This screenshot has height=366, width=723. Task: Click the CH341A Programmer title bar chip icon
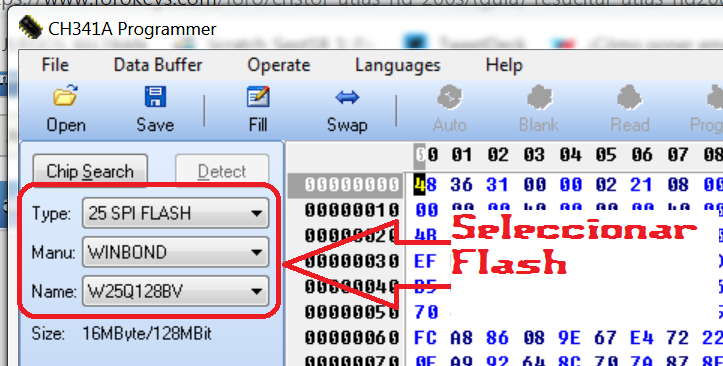click(x=30, y=28)
